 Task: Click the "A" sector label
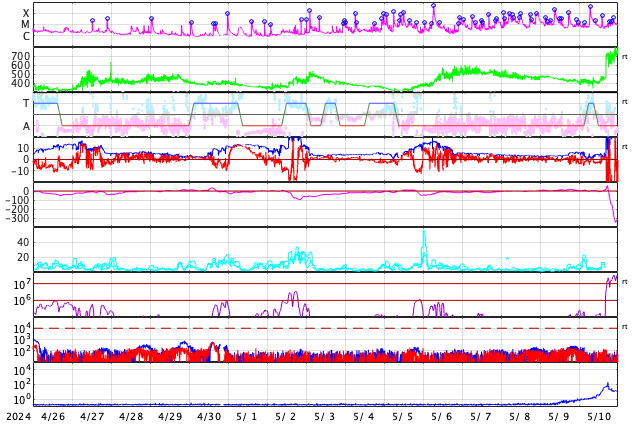[26, 127]
